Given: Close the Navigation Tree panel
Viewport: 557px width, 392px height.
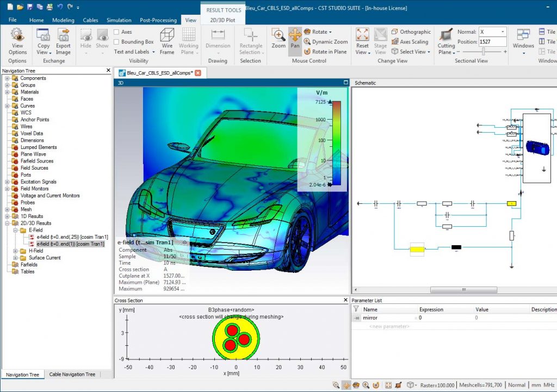Looking at the screenshot, I should point(108,70).
